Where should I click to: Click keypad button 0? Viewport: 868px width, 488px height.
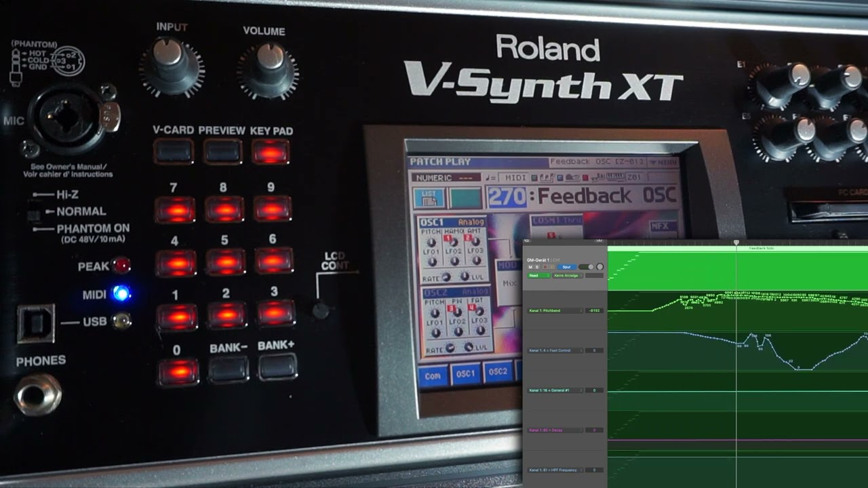coord(178,371)
